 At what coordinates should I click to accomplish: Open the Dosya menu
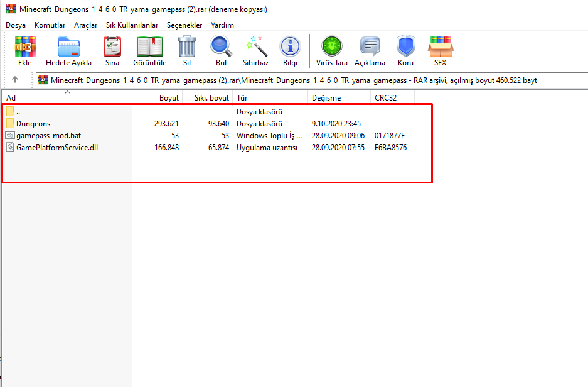pyautogui.click(x=16, y=25)
